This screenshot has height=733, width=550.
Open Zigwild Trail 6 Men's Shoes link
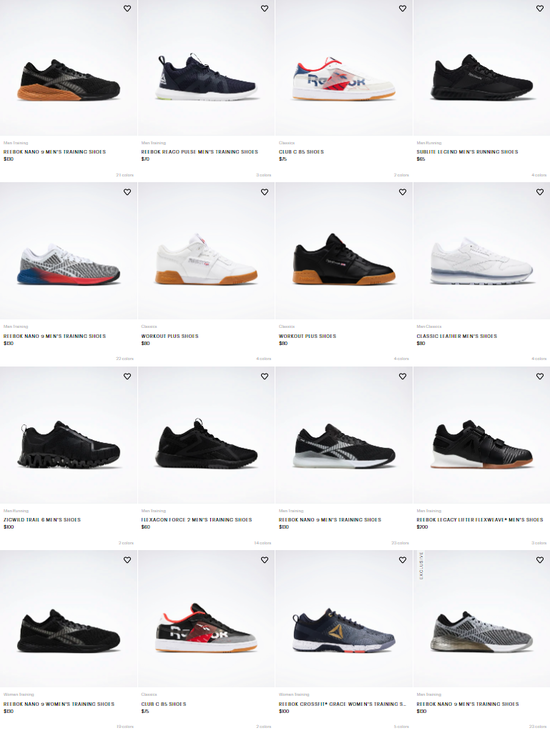(42, 520)
